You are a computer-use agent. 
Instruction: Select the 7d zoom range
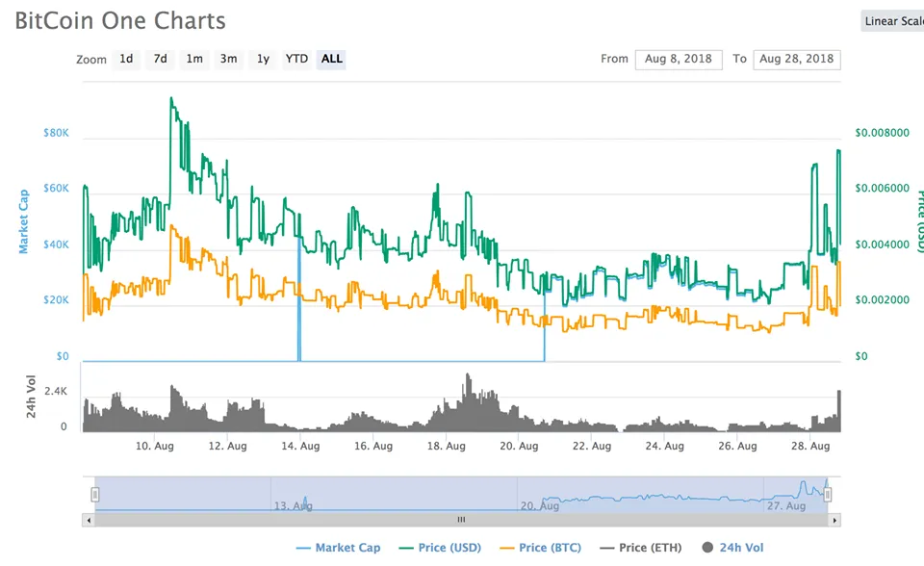(x=161, y=59)
